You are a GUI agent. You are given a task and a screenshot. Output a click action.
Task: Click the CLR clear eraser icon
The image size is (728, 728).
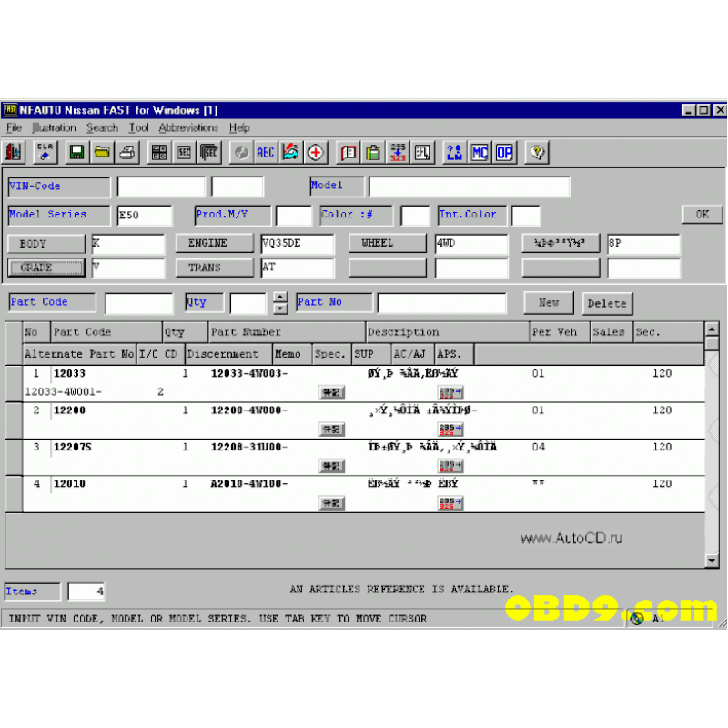(x=45, y=152)
